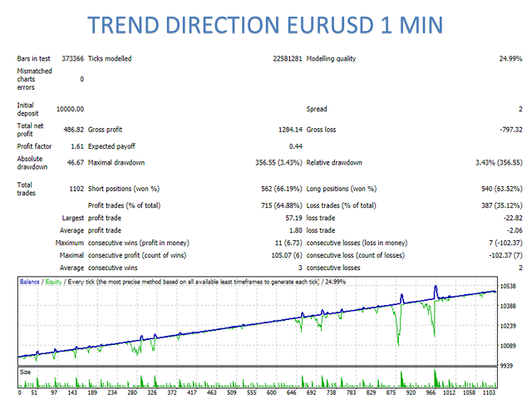
Task: Click Profit trades value 715 (64.88%)
Action: point(281,205)
